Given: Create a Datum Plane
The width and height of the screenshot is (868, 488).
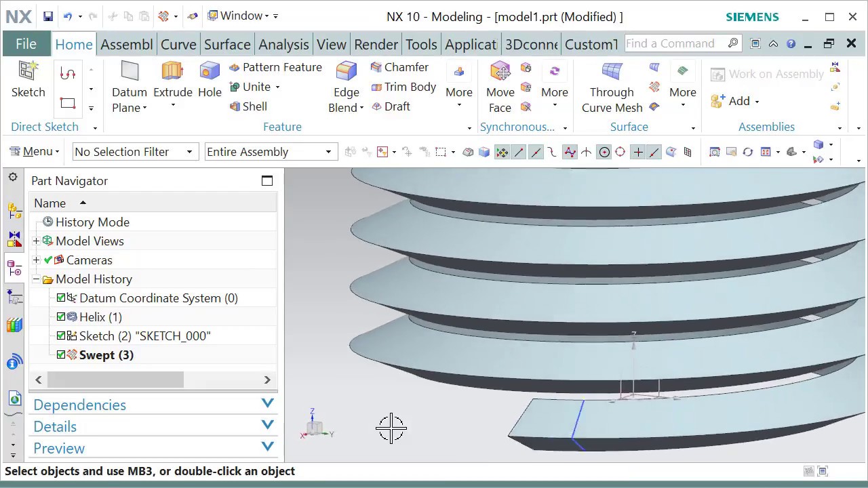Looking at the screenshot, I should point(129,87).
